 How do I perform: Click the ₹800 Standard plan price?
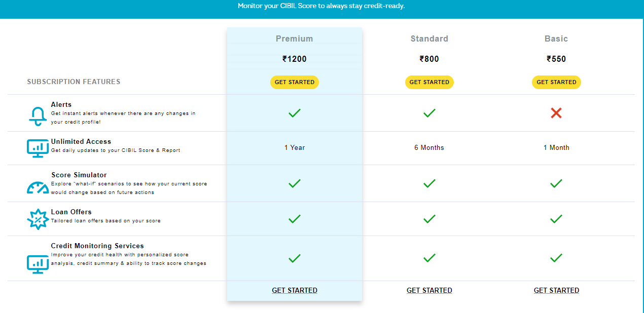point(429,59)
